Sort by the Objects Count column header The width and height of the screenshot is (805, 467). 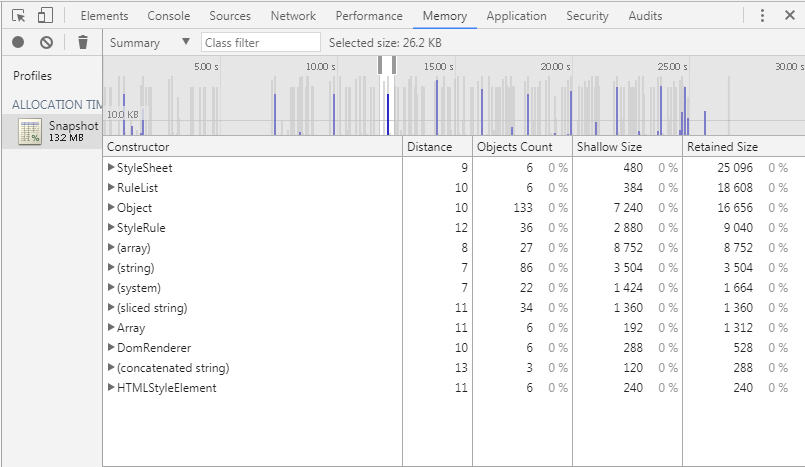click(522, 147)
